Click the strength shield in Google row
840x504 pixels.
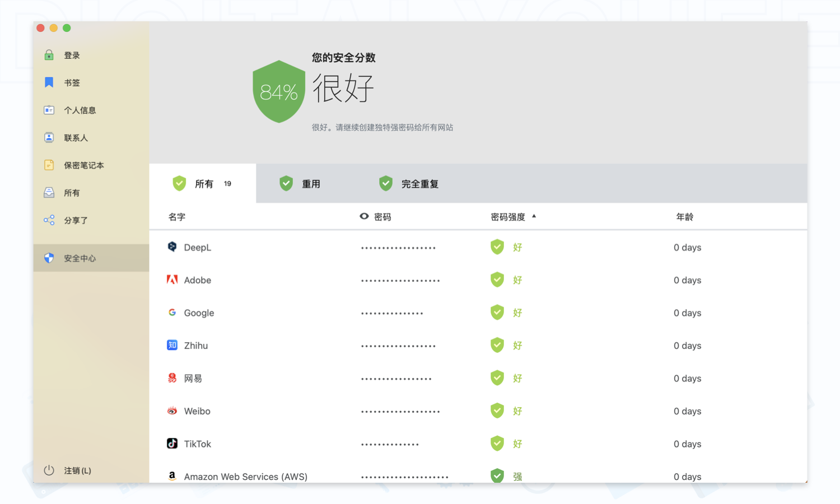(497, 312)
